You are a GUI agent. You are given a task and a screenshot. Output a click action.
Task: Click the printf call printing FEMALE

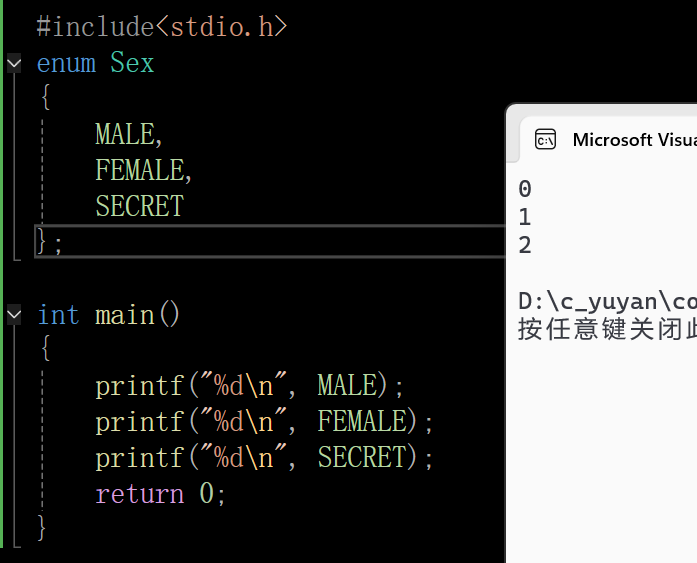(x=264, y=421)
